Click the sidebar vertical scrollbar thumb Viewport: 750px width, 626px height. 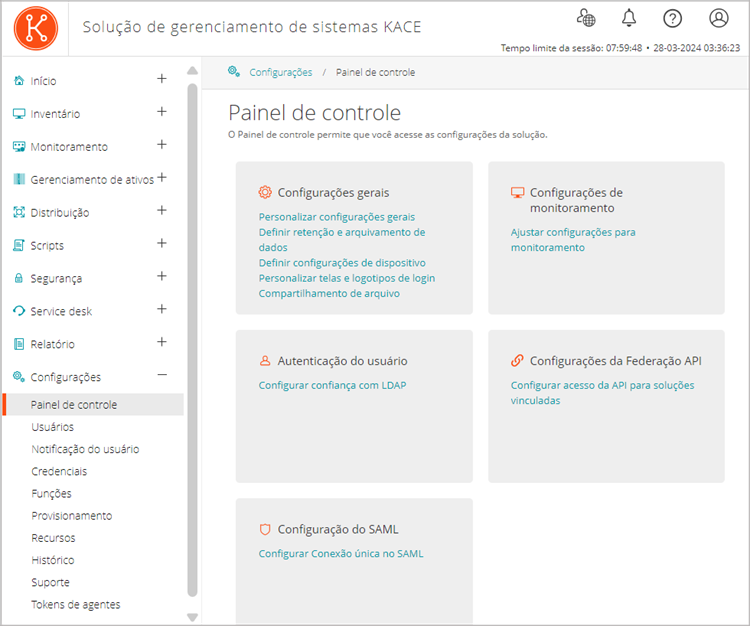(x=192, y=340)
